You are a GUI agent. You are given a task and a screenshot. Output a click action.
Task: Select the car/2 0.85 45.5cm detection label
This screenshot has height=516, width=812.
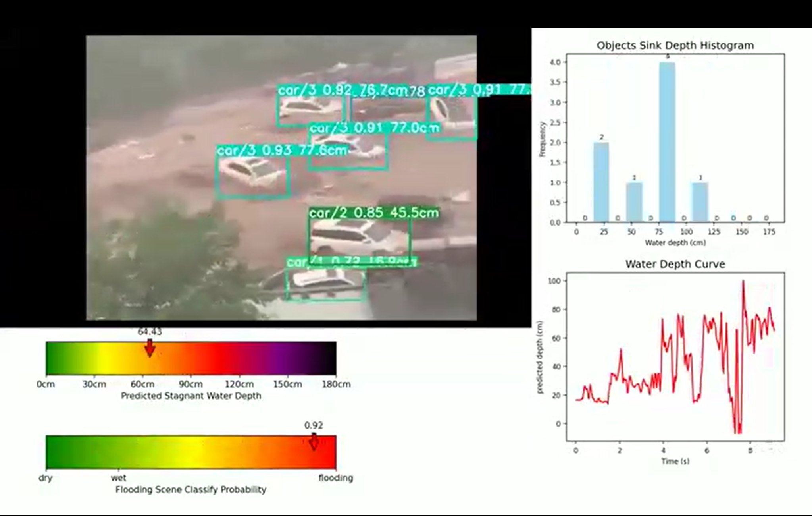pos(374,213)
